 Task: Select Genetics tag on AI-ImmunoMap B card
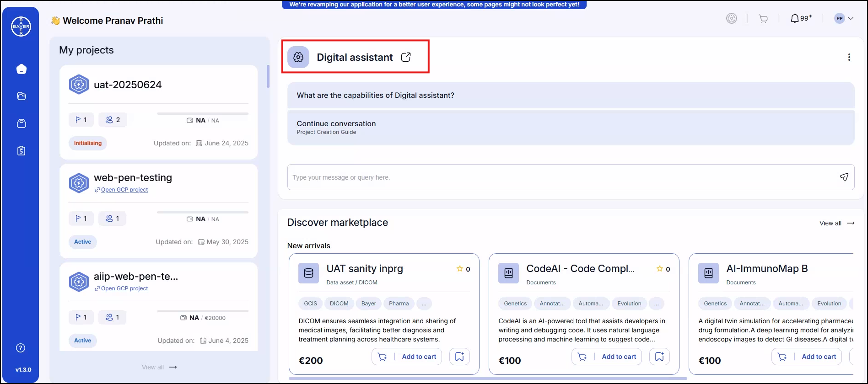pyautogui.click(x=715, y=304)
